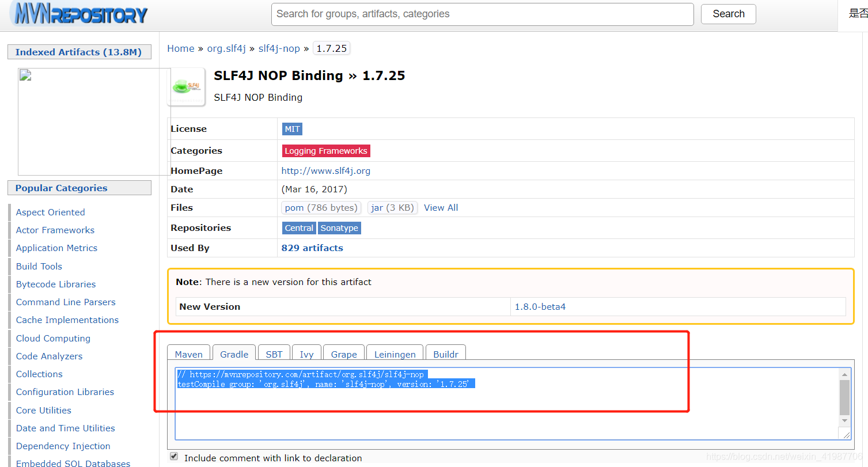This screenshot has width=868, height=467.
Task: Open the Logging Frameworks category tag
Action: click(325, 151)
